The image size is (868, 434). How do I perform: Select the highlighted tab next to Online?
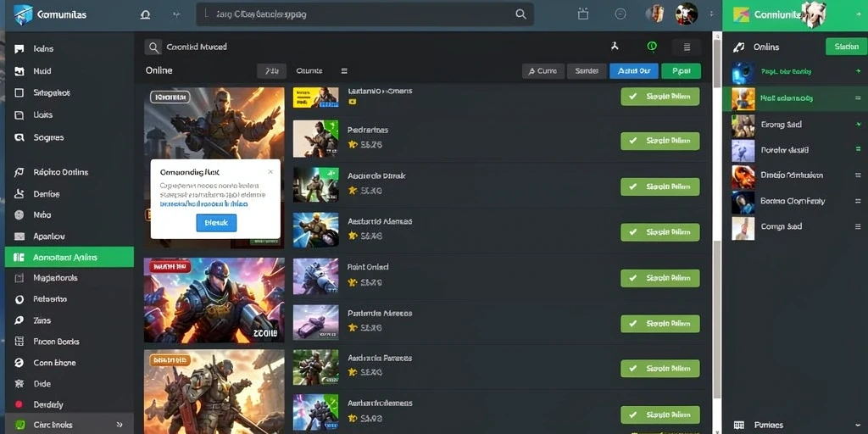coord(272,71)
